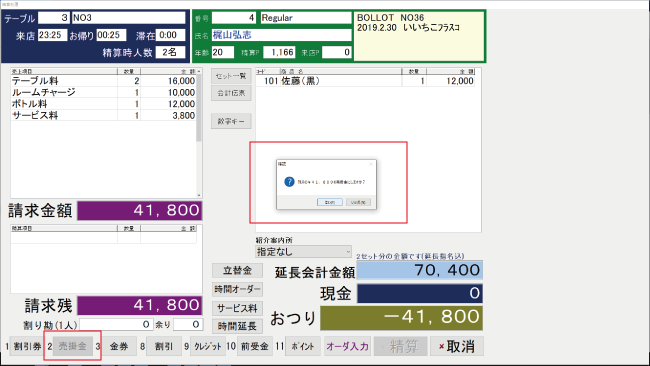The height and width of the screenshot is (366, 650).
Task: Click the 16,000 amount cell
Action: click(x=168, y=81)
